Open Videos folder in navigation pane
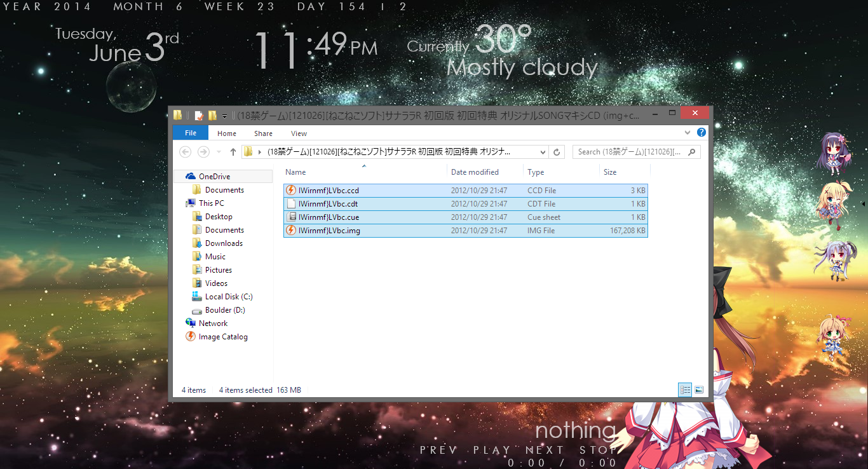Image resolution: width=868 pixels, height=469 pixels. click(x=216, y=283)
